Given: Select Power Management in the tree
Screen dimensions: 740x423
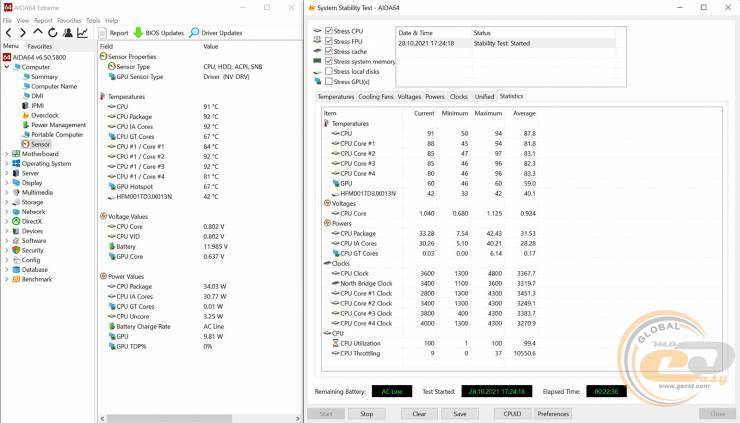Looking at the screenshot, I should click(58, 125).
